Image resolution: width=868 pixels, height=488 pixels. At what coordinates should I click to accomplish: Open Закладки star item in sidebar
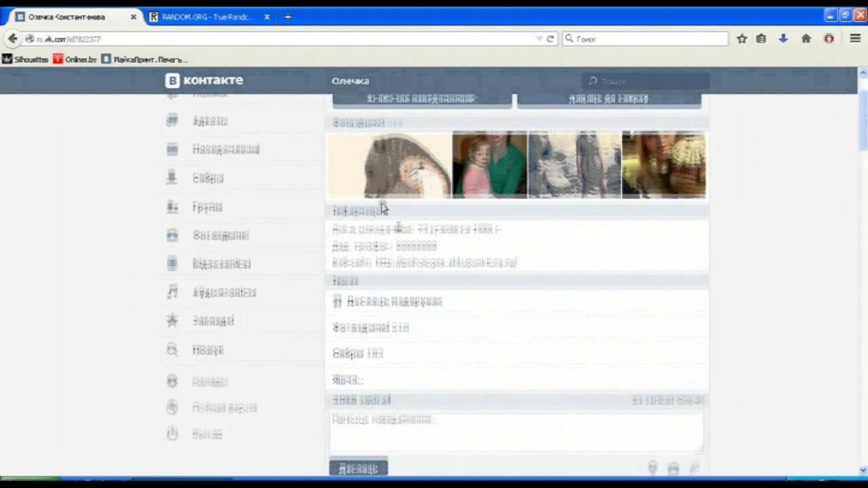(200, 321)
